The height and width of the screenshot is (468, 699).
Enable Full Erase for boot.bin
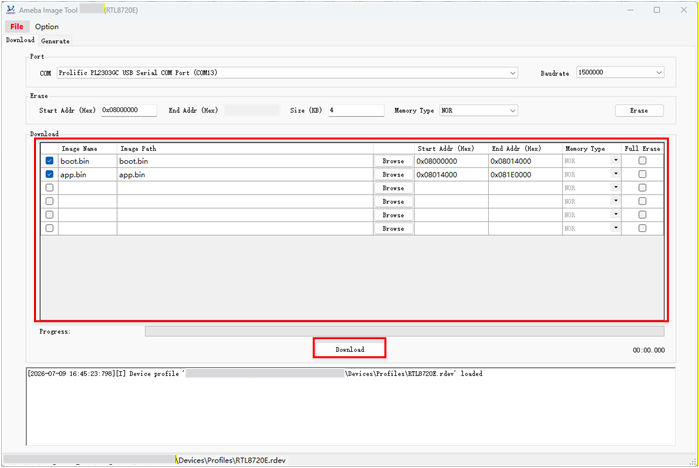tap(642, 161)
